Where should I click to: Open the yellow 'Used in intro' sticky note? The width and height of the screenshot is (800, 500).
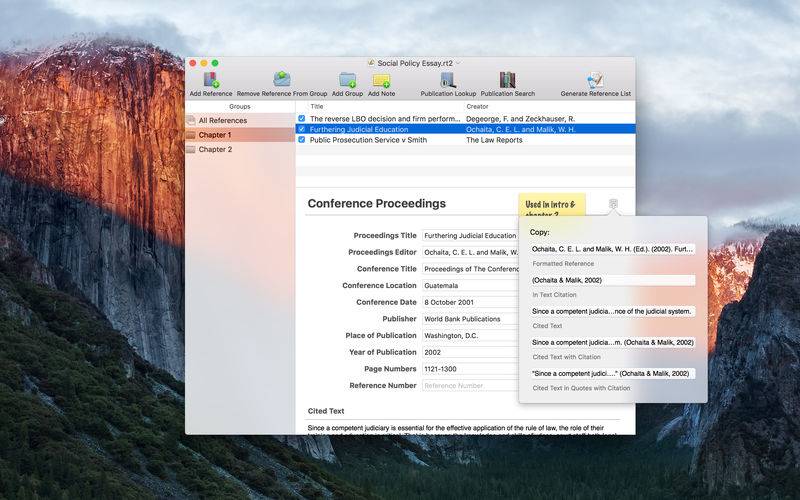(552, 205)
